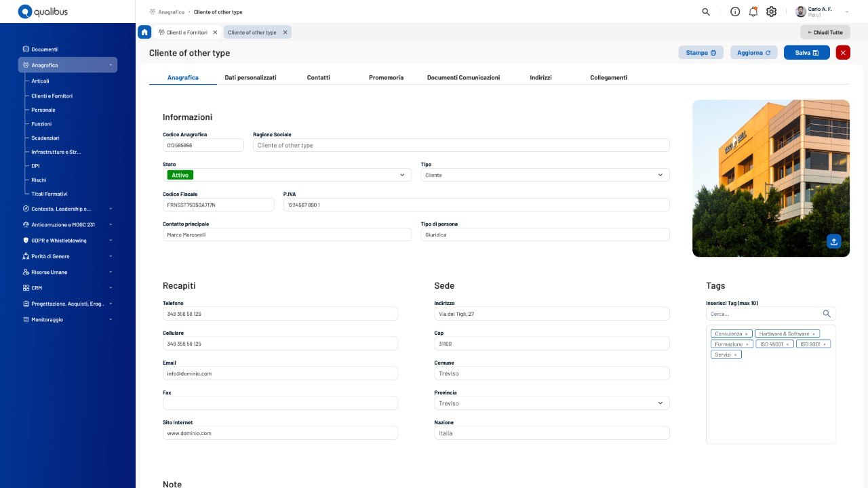Click the tag search magnifier icon
868x488 pixels.
click(x=827, y=314)
